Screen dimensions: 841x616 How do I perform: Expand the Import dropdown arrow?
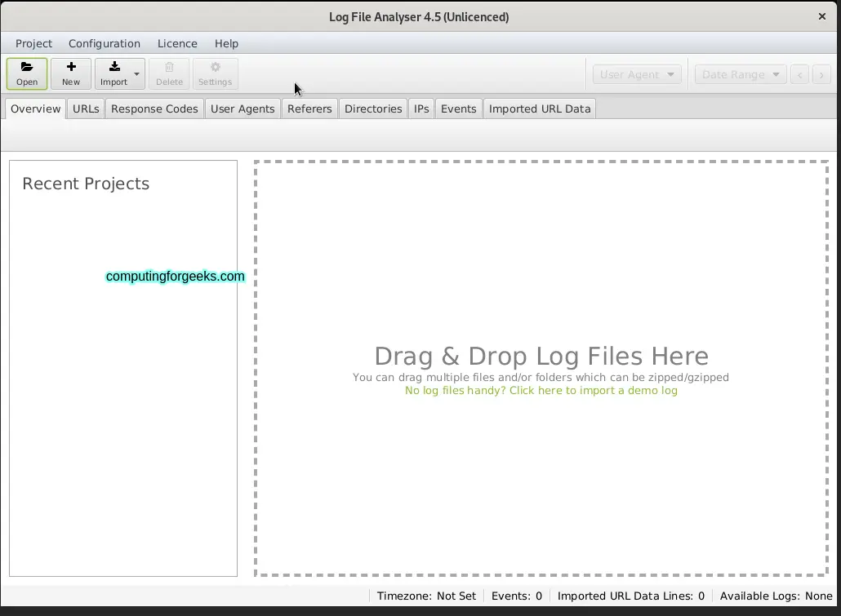[x=137, y=74]
